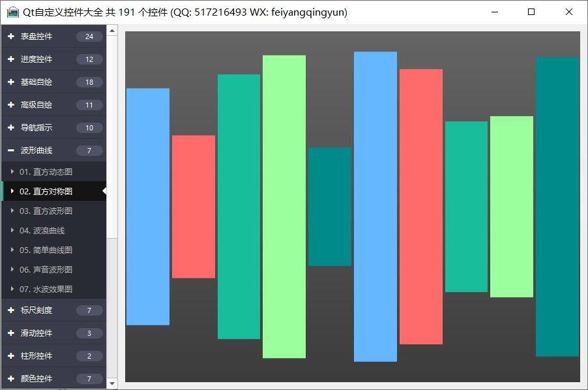Open the 03. 直方波形图 demo
Screen dimensions: 588x390
46,211
